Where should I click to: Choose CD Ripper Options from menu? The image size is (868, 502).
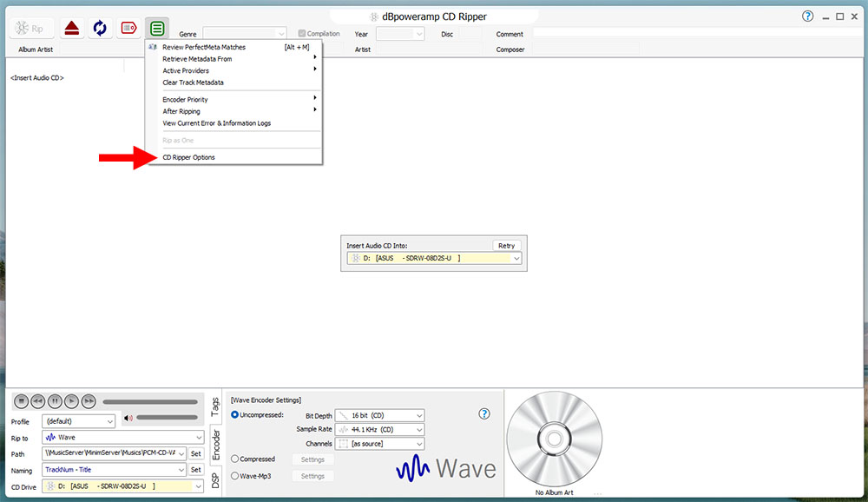[189, 157]
